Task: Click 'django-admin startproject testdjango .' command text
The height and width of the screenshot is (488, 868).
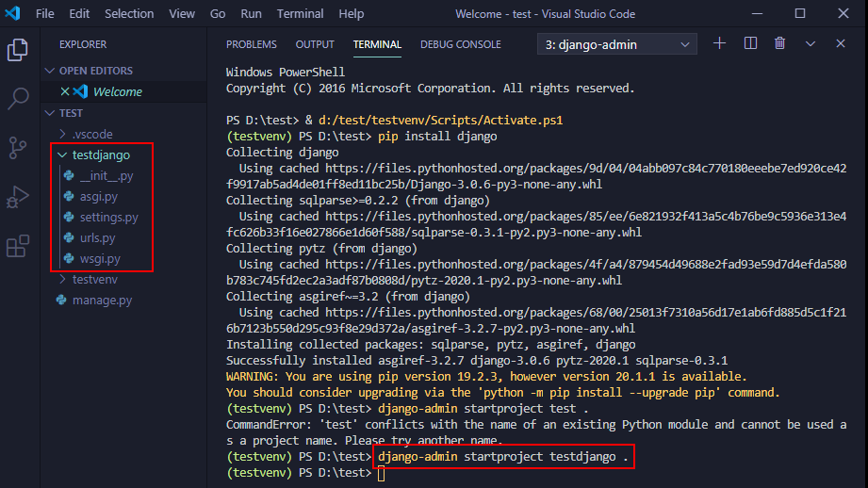Action: (503, 457)
